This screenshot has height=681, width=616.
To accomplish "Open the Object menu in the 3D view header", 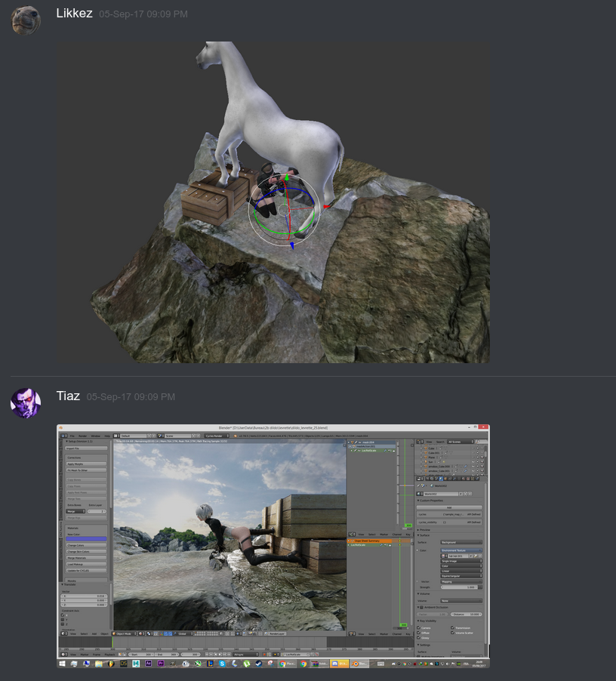I will (x=105, y=633).
